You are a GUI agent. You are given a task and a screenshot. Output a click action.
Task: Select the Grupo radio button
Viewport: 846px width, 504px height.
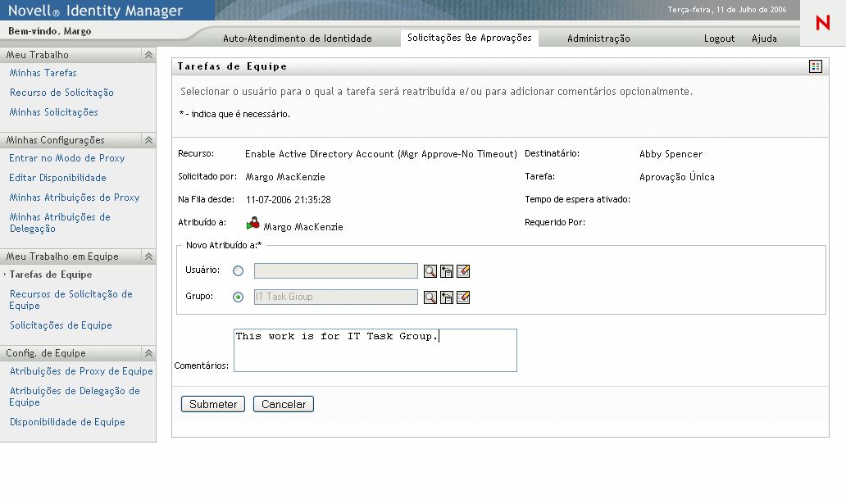click(x=239, y=297)
